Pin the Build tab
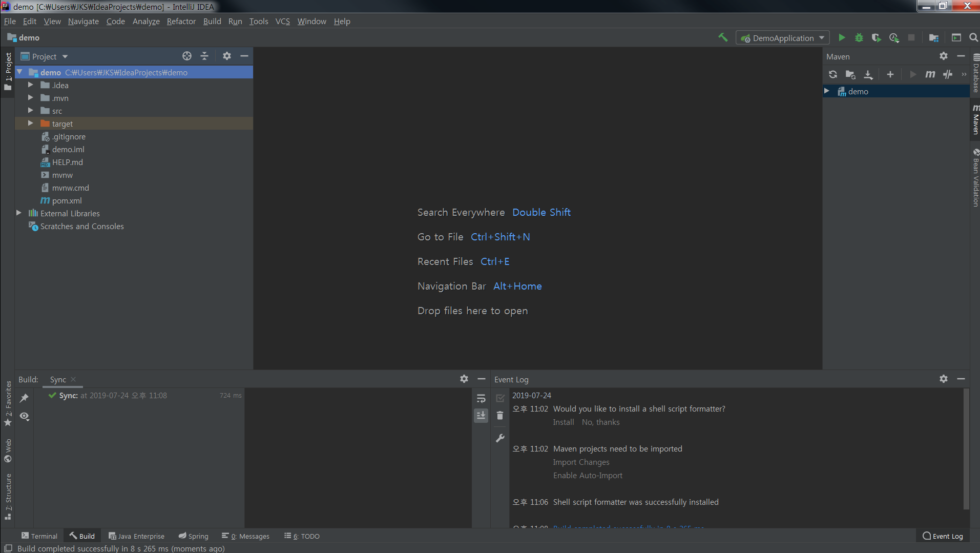 [x=24, y=398]
